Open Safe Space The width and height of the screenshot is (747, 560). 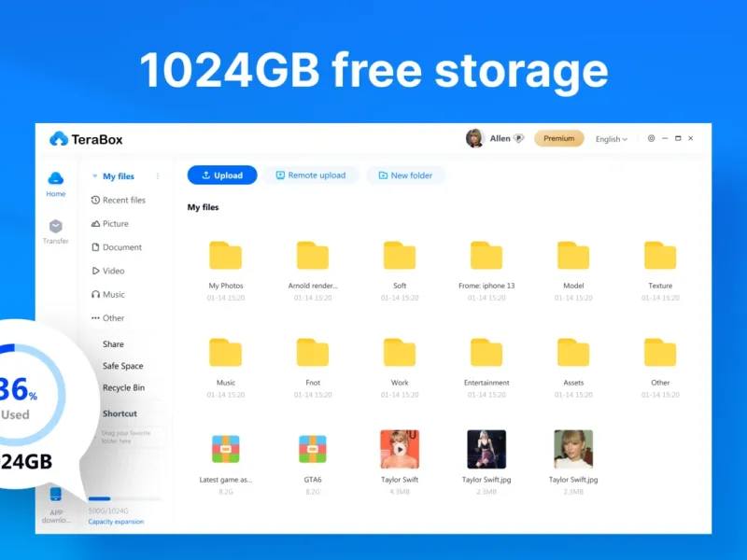coord(123,366)
